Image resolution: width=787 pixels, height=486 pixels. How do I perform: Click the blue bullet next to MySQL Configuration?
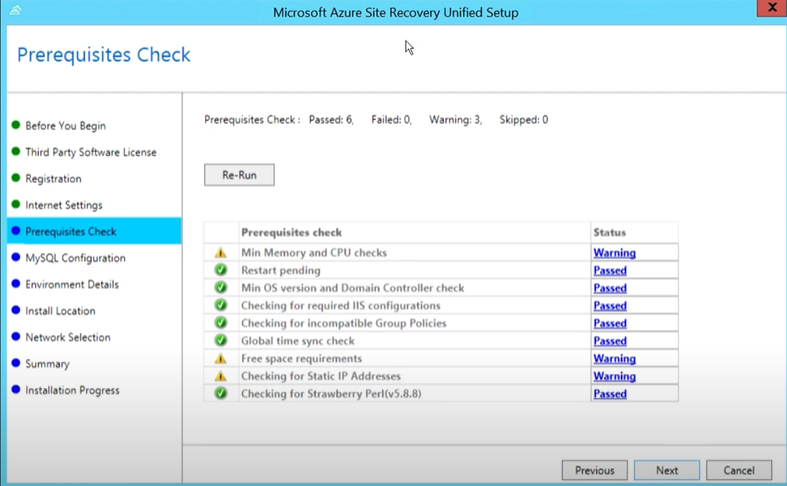(16, 257)
